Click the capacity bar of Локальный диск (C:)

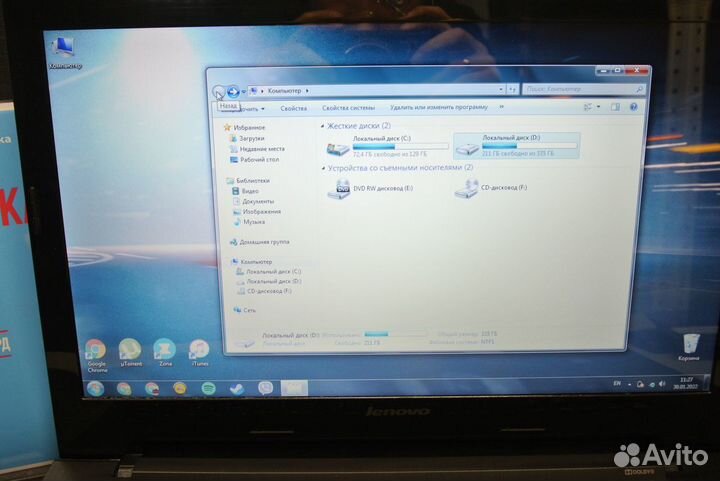400,146
